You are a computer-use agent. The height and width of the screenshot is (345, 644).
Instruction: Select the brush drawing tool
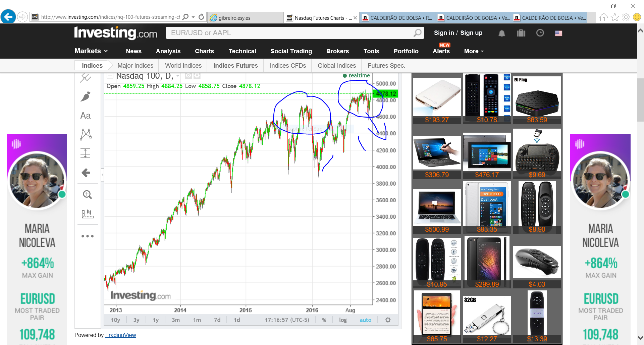point(86,96)
